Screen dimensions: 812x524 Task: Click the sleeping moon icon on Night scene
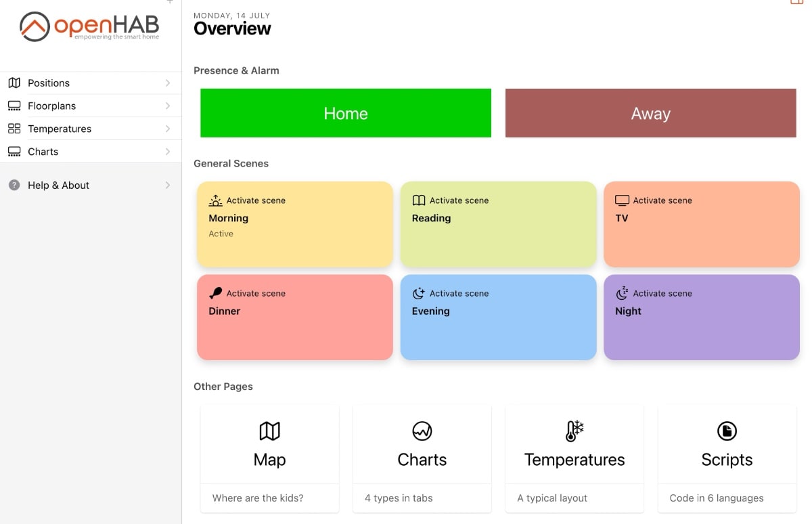pos(622,293)
